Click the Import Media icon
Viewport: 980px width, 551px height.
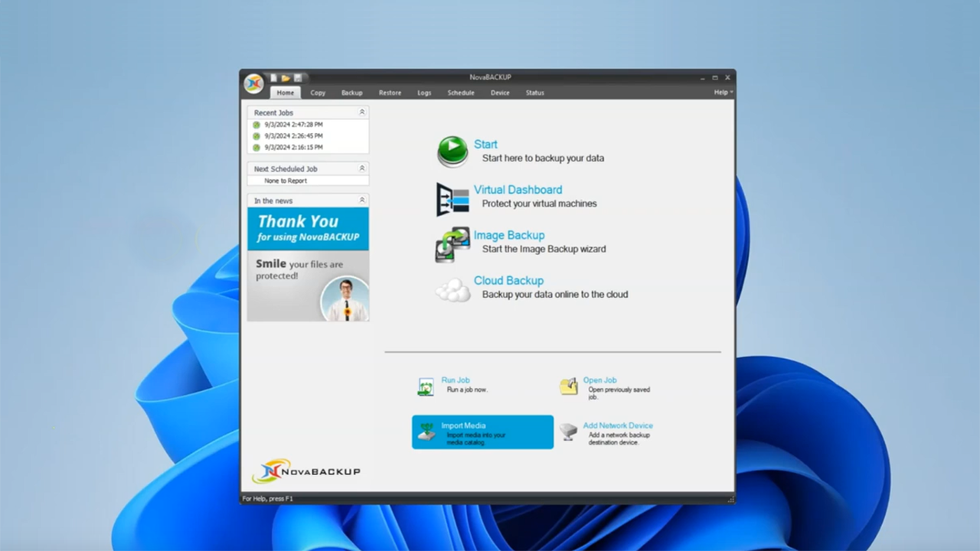426,432
